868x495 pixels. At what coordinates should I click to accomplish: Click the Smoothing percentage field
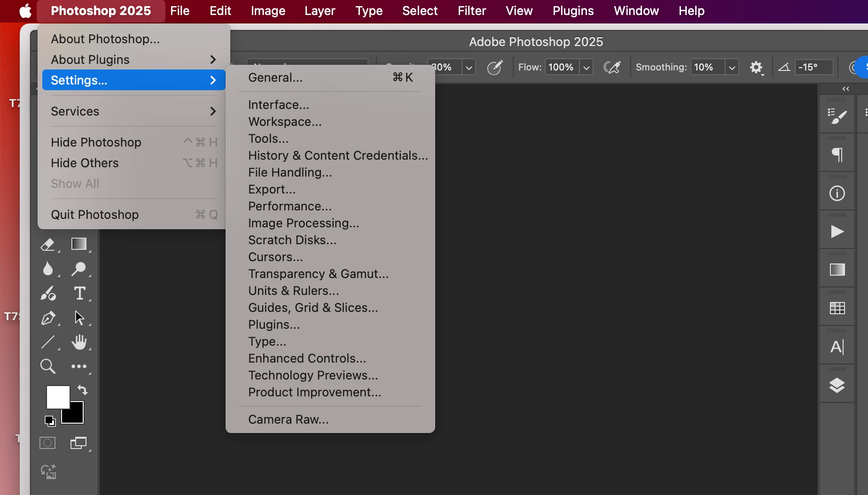(708, 67)
